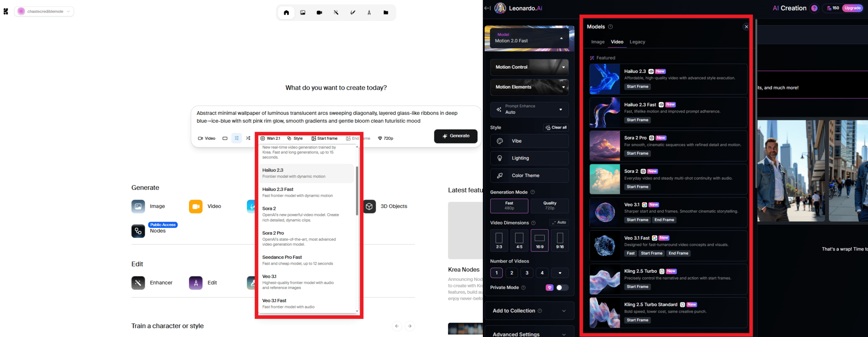Switch to the Image models tab

pos(598,42)
